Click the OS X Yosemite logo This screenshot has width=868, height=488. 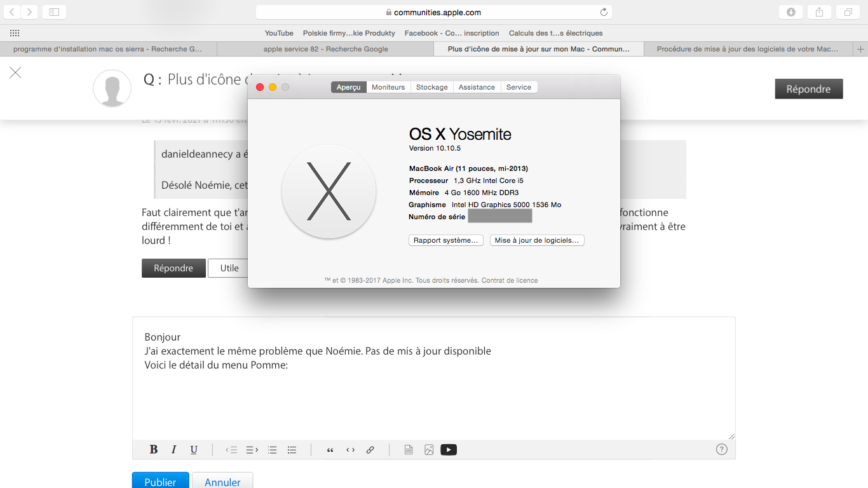coord(329,191)
